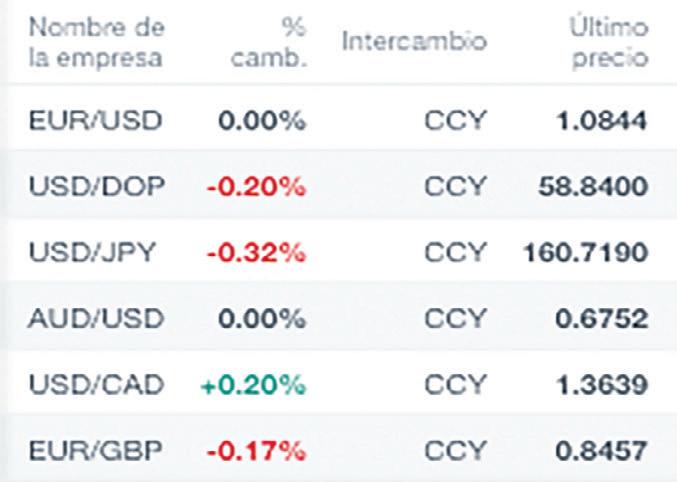
Task: Click the 0.8457 price for EUR/GBP
Action: pos(600,451)
